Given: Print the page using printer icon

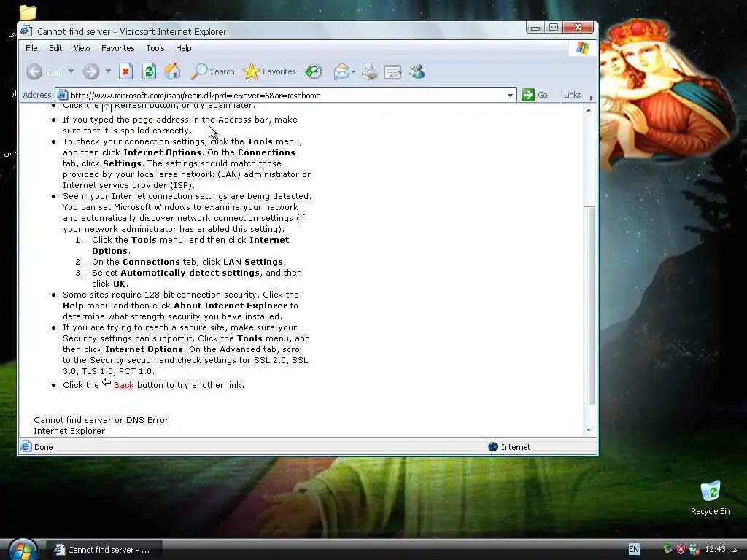Looking at the screenshot, I should pos(370,72).
